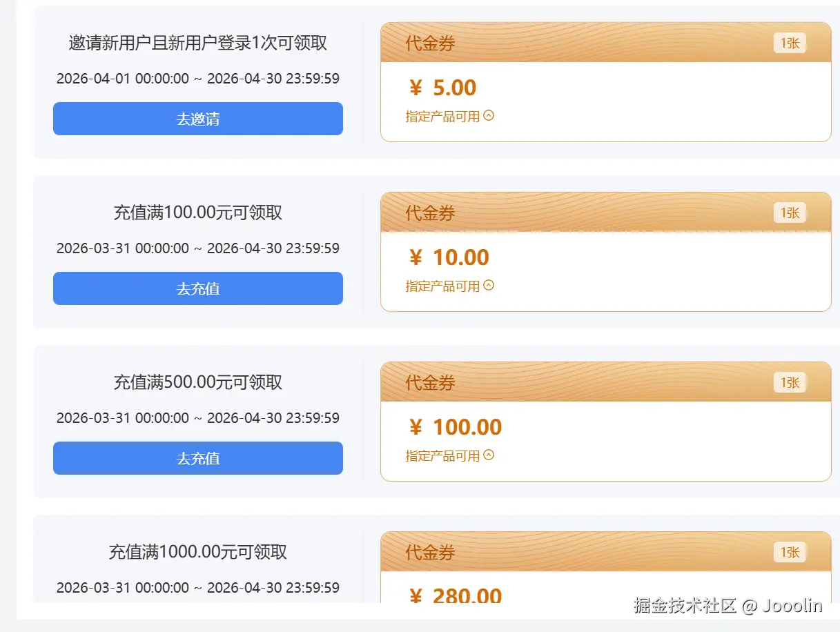Click 代金券 header on the ¥280.00 voucher
Screen dimensions: 840x632
(430, 553)
